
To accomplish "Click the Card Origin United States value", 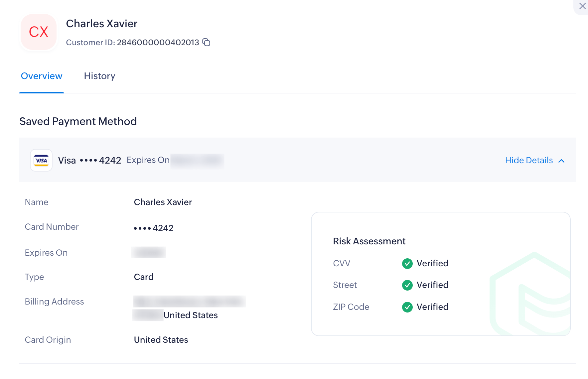I will tap(161, 340).
